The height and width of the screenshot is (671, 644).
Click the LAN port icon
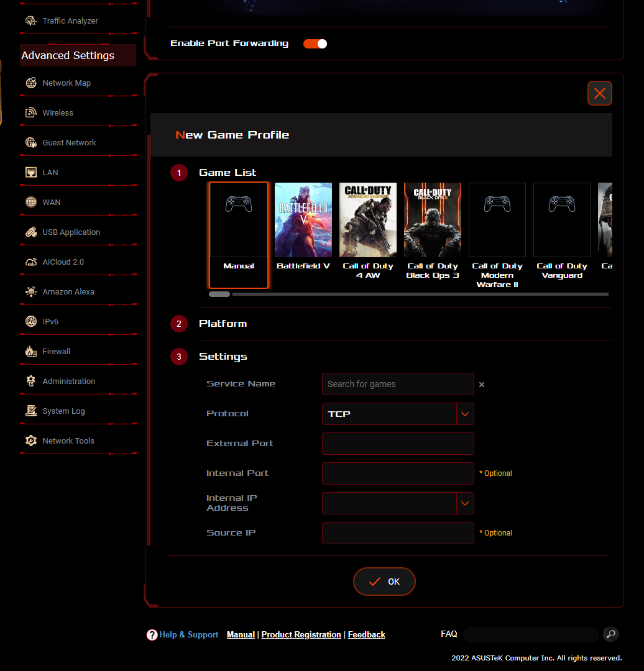[31, 173]
